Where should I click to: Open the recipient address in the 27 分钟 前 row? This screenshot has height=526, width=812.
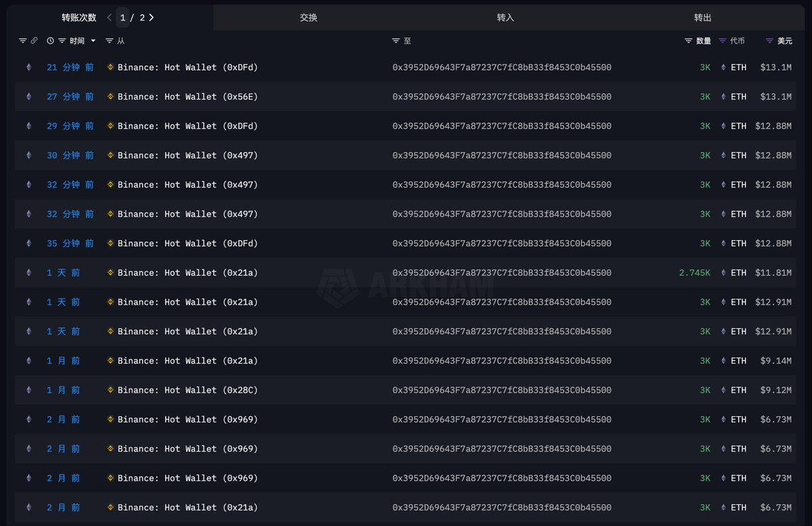502,97
